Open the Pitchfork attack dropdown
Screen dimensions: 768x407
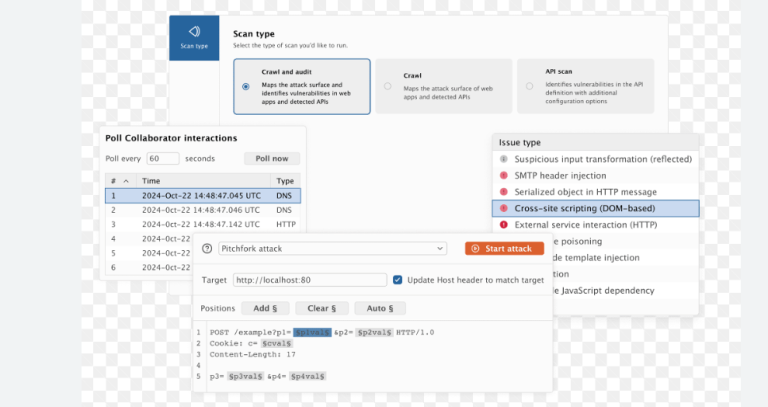pyautogui.click(x=333, y=249)
